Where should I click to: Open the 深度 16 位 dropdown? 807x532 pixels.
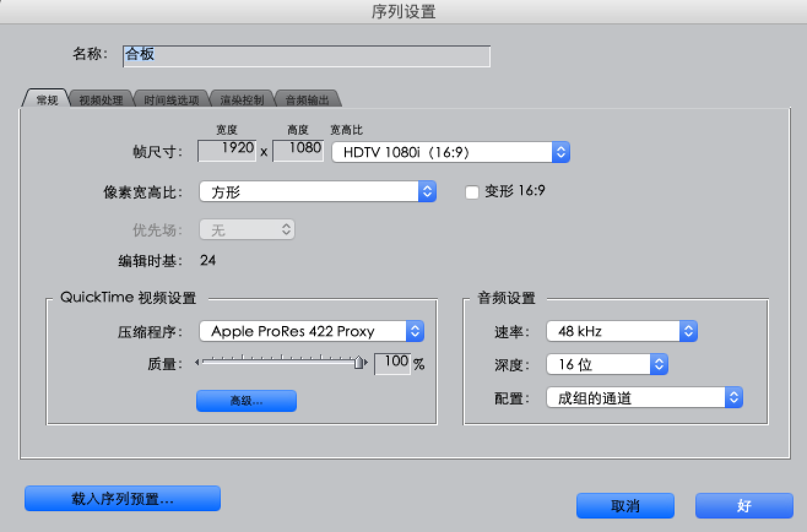point(606,365)
